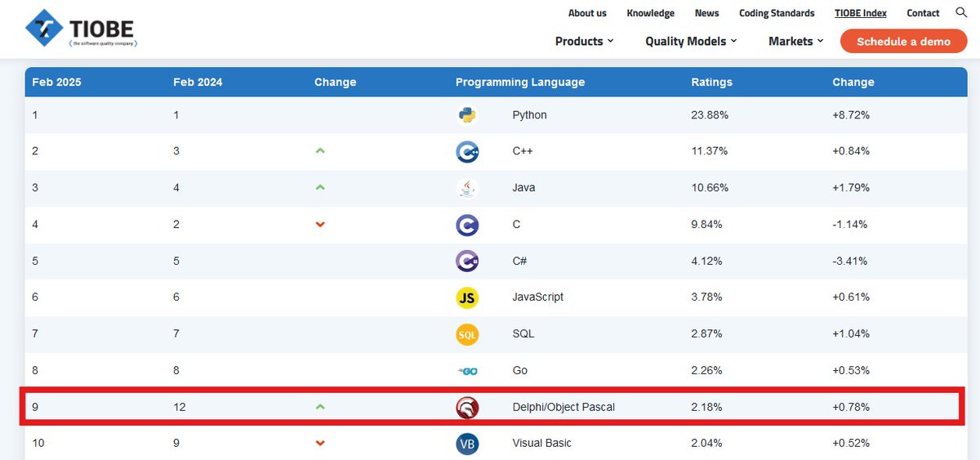Click the C++ language icon

click(467, 151)
